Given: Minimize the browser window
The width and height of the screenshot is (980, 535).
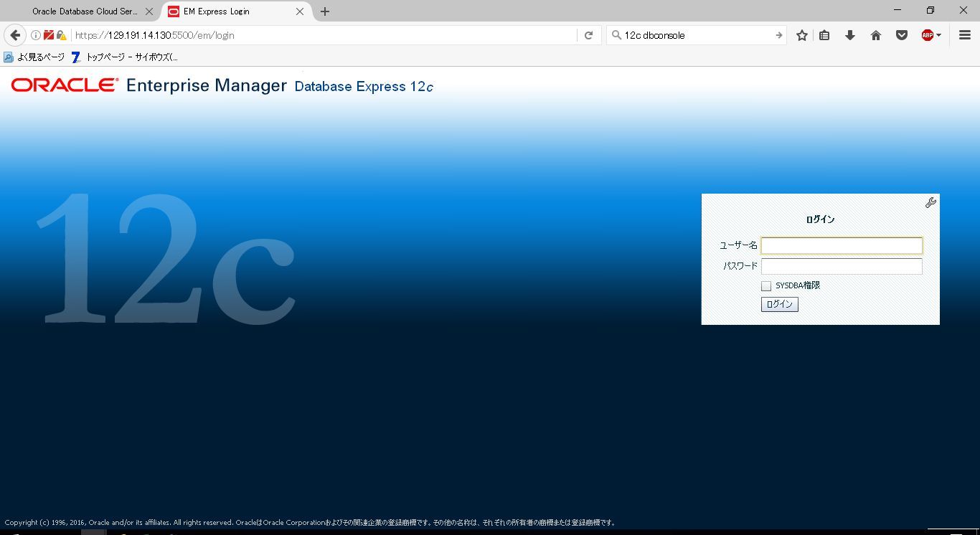Looking at the screenshot, I should click(x=897, y=10).
